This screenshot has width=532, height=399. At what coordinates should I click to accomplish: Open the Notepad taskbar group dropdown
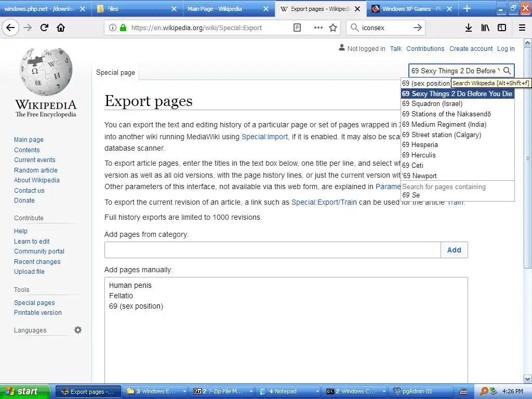coord(317,391)
